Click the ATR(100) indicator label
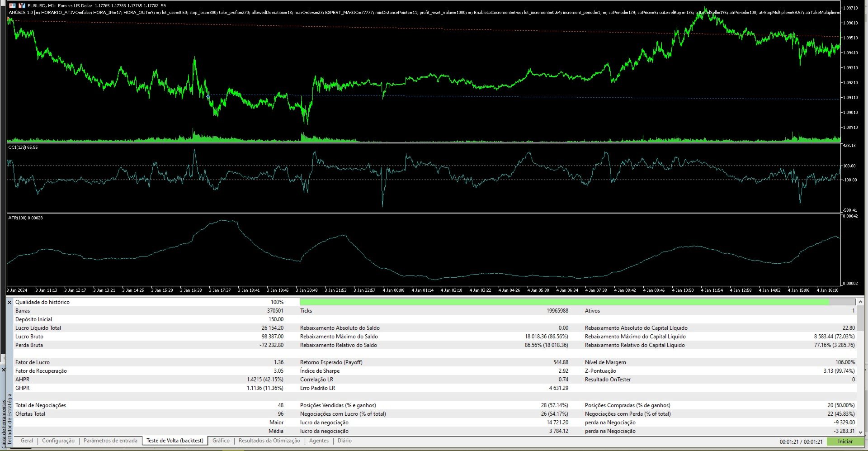Image resolution: width=868 pixels, height=451 pixels. tap(25, 218)
